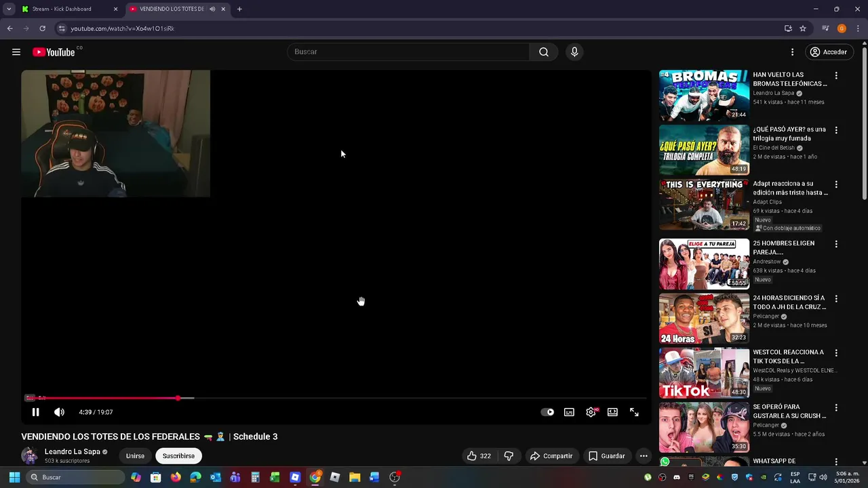Viewport: 868px width, 488px height.
Task: Like the video with 322 likes
Action: [479, 456]
